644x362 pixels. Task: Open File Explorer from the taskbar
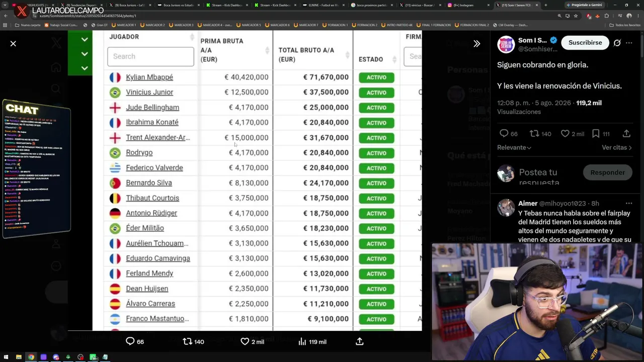pyautogui.click(x=19, y=357)
